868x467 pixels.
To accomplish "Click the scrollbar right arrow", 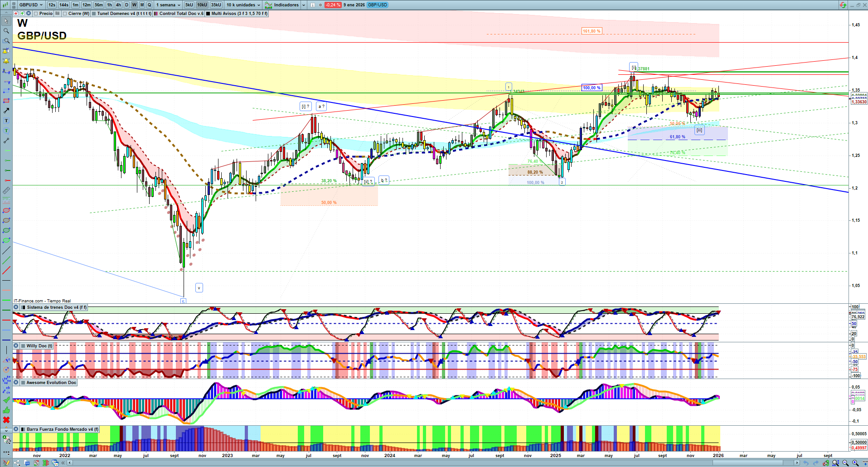I will pos(797,463).
